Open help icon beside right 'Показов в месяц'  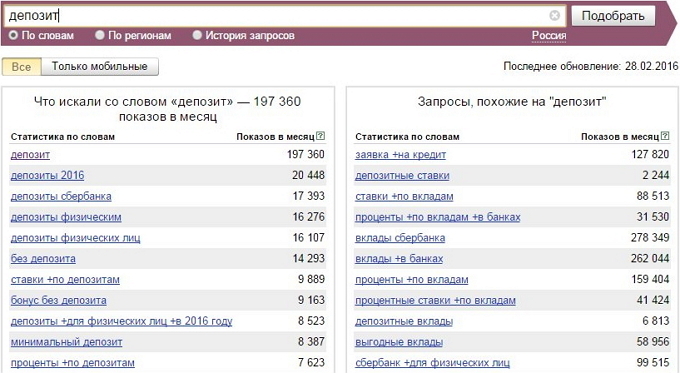665,136
